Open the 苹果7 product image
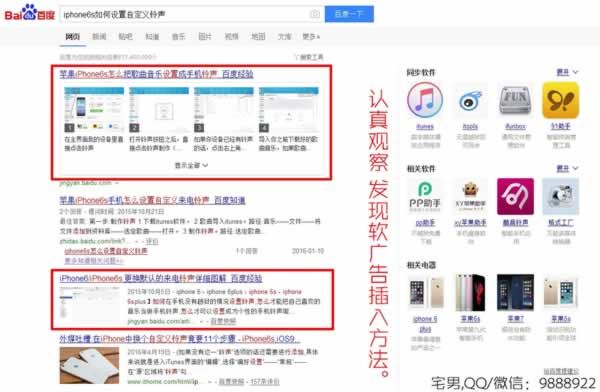600x392 pixels. point(515,293)
